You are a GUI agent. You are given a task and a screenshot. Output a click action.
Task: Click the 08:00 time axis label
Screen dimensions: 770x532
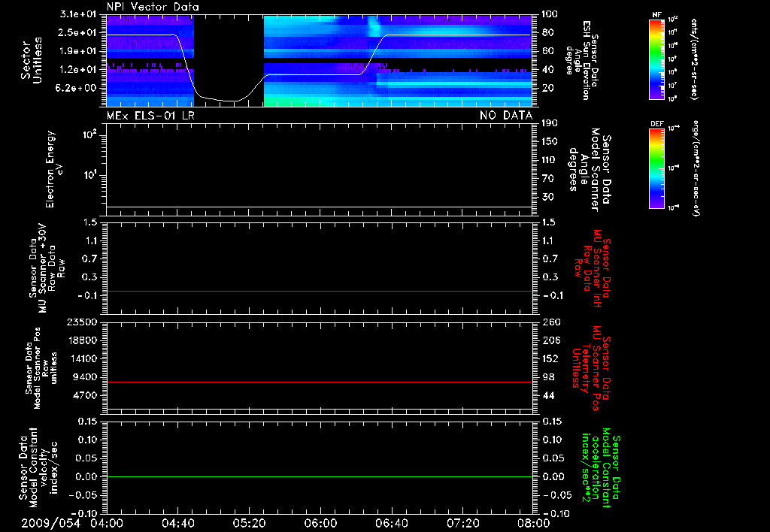[x=534, y=523]
